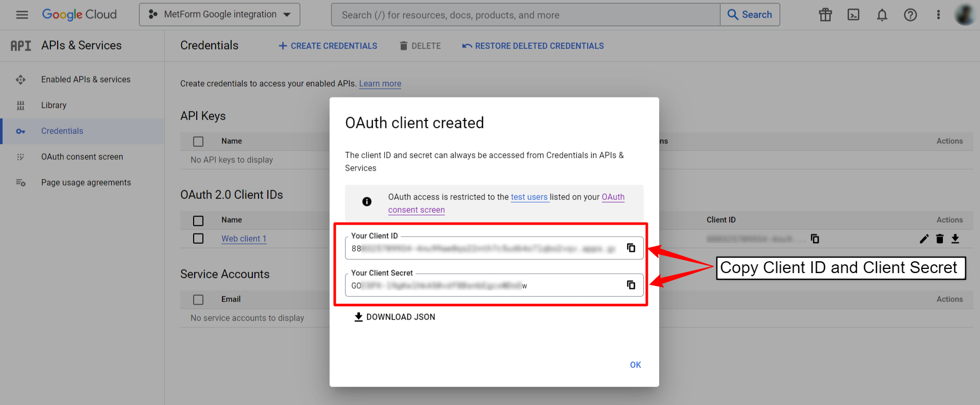The width and height of the screenshot is (980, 405).
Task: Copy Your Client ID in the dialog
Action: pyautogui.click(x=631, y=248)
